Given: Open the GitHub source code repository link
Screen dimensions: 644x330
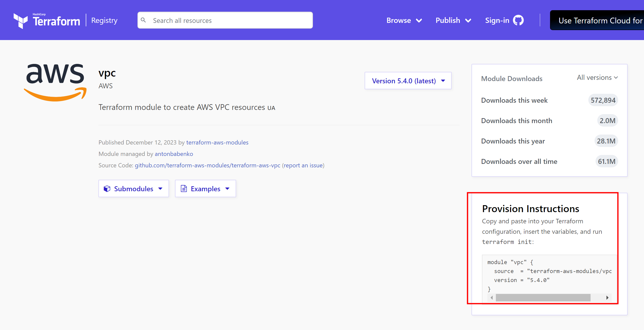Looking at the screenshot, I should point(207,165).
